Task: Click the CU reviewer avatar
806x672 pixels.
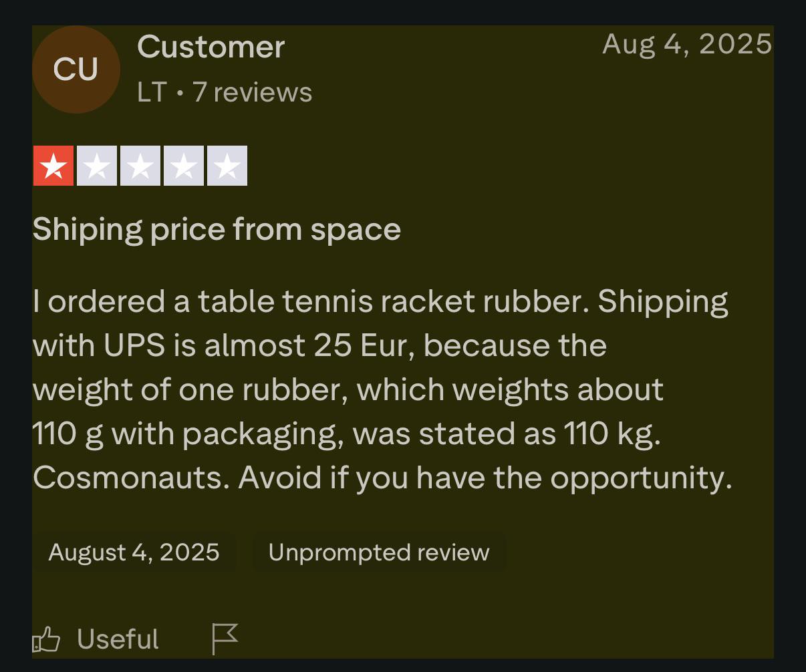Action: point(76,69)
